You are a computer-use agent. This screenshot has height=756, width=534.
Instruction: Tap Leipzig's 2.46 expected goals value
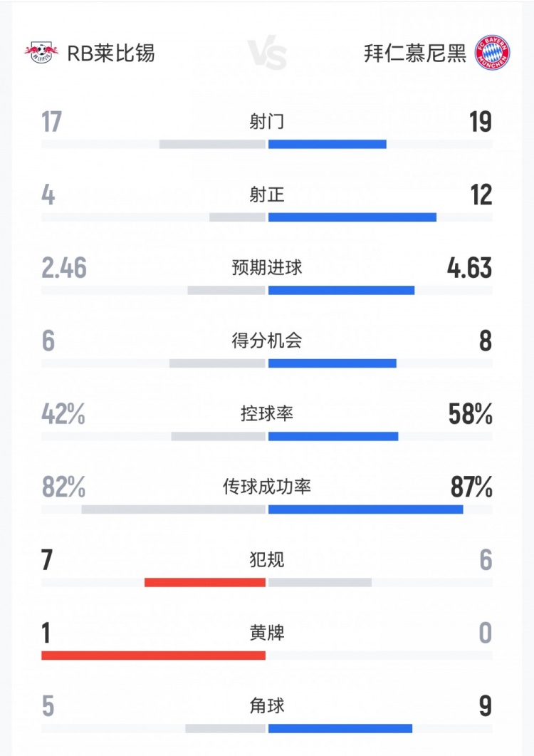pos(64,269)
